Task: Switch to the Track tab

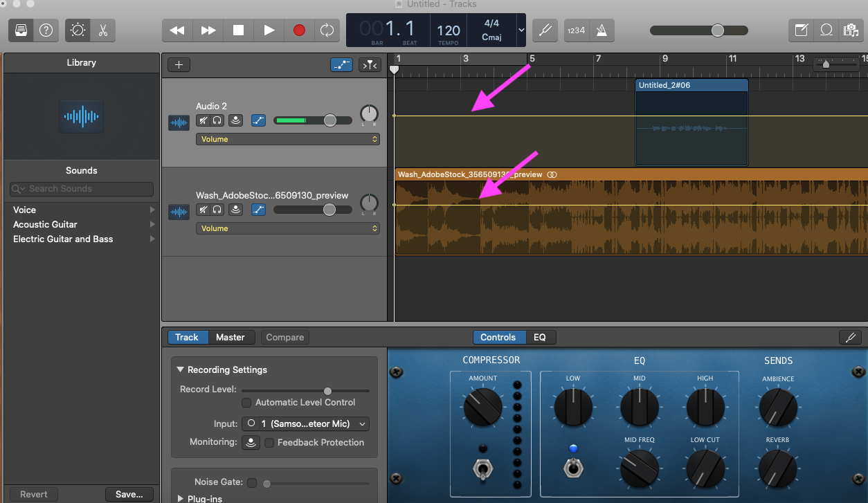Action: (x=187, y=338)
